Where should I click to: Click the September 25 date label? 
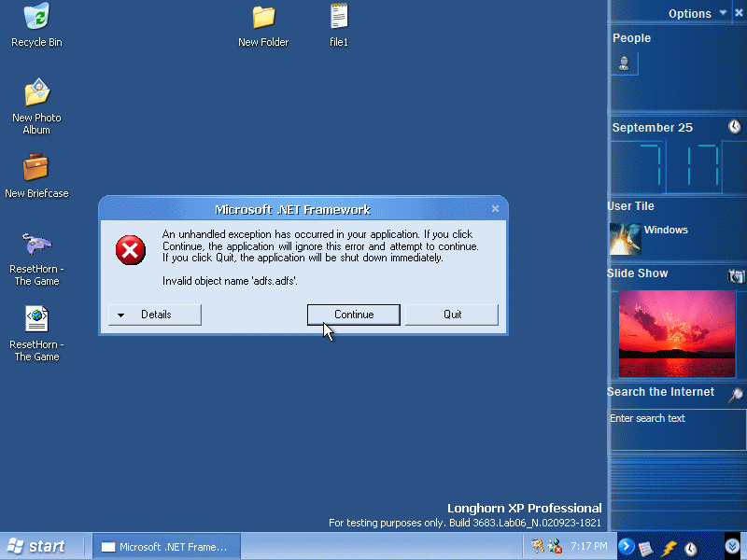click(652, 128)
